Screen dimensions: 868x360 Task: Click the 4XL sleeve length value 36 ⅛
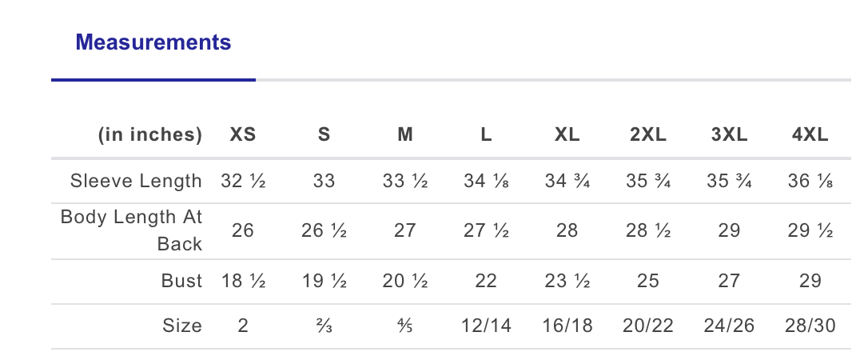click(810, 181)
